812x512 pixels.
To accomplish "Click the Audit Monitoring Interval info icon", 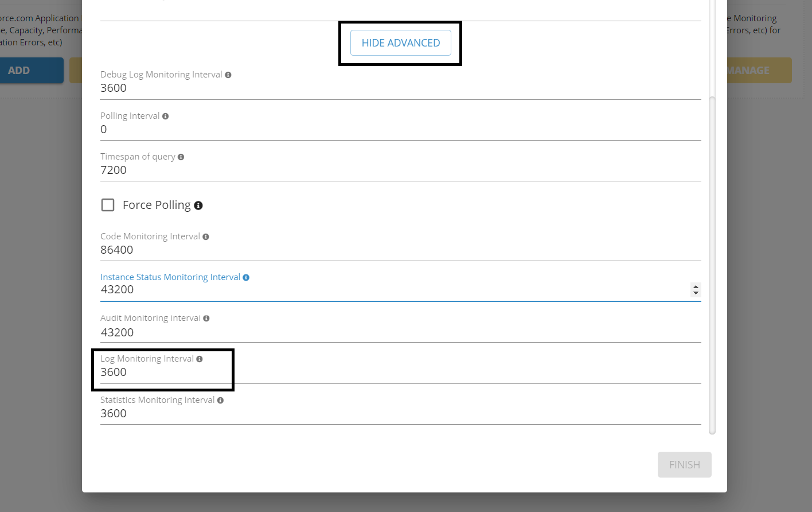I will [206, 317].
